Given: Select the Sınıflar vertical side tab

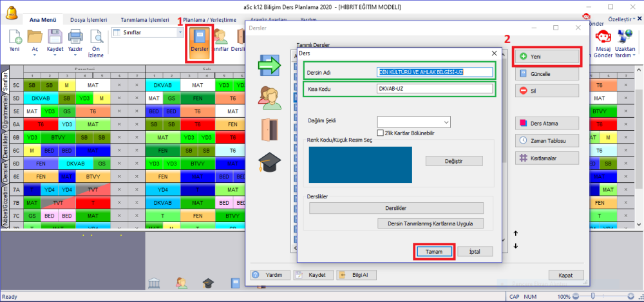Looking at the screenshot, I should (x=5, y=82).
